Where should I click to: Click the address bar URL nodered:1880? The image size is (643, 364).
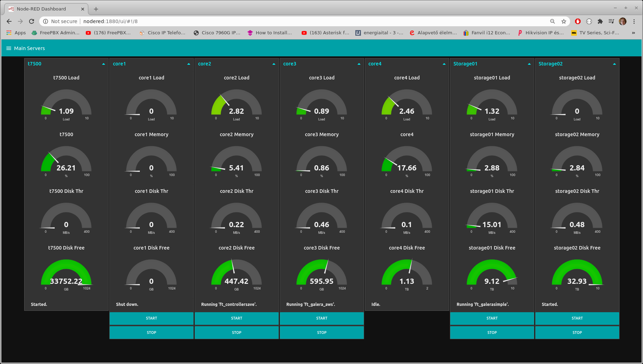[110, 21]
